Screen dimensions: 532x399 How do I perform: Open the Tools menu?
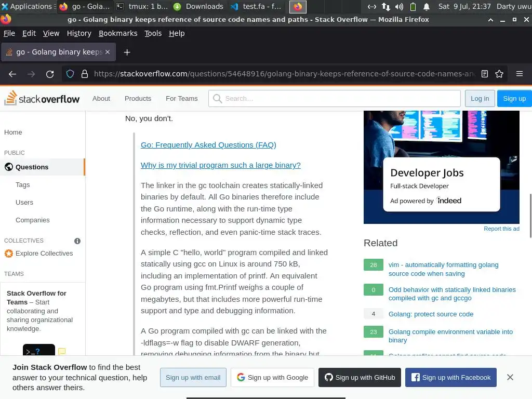tap(153, 33)
